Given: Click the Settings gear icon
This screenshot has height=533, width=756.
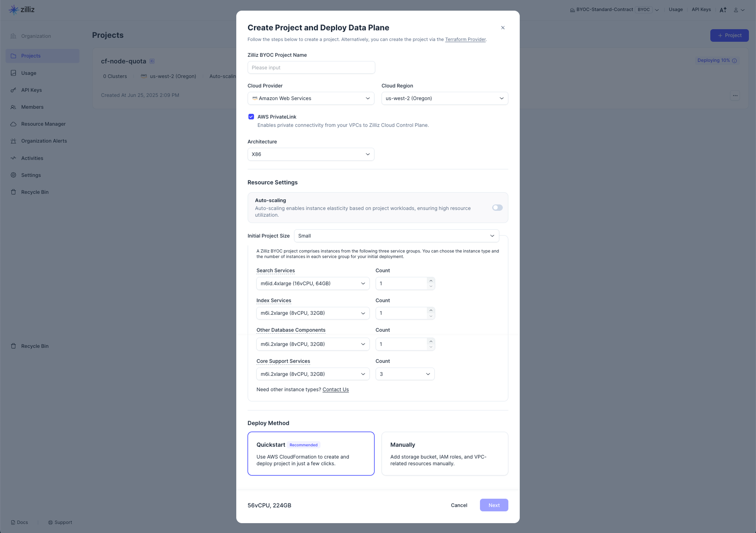Looking at the screenshot, I should tap(13, 175).
